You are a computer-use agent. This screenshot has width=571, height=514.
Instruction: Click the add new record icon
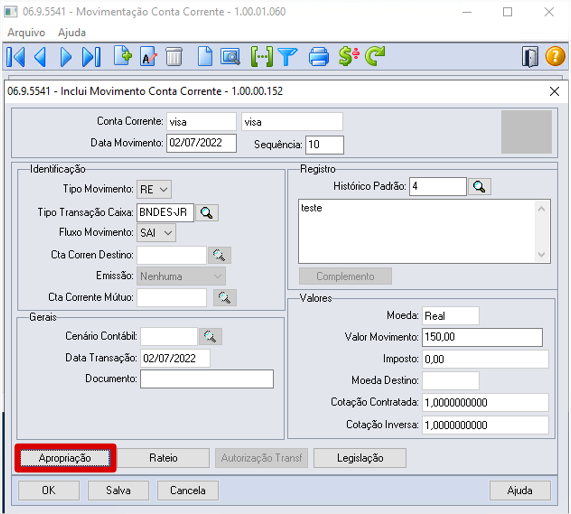tap(122, 56)
